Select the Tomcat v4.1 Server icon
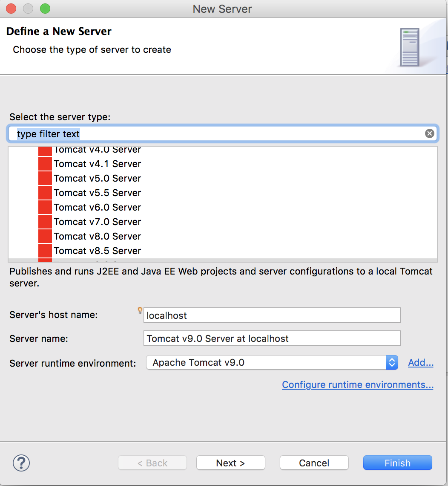 tap(45, 164)
